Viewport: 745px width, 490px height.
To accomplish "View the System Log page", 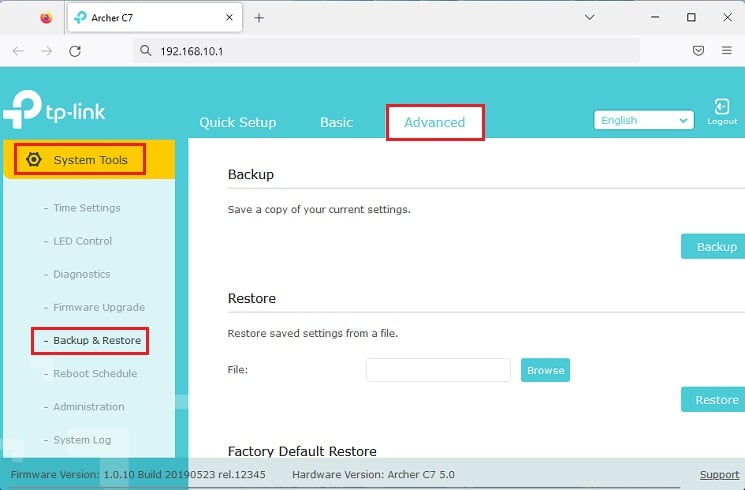I will (82, 440).
